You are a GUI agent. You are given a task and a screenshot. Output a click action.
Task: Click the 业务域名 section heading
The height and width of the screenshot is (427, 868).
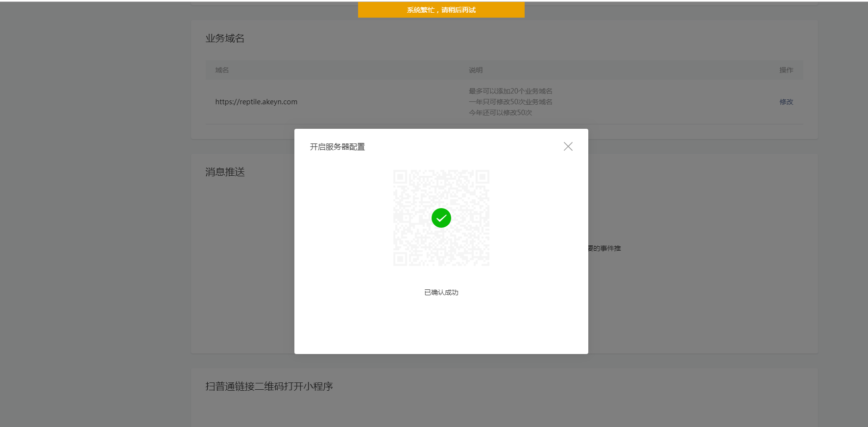pos(225,38)
